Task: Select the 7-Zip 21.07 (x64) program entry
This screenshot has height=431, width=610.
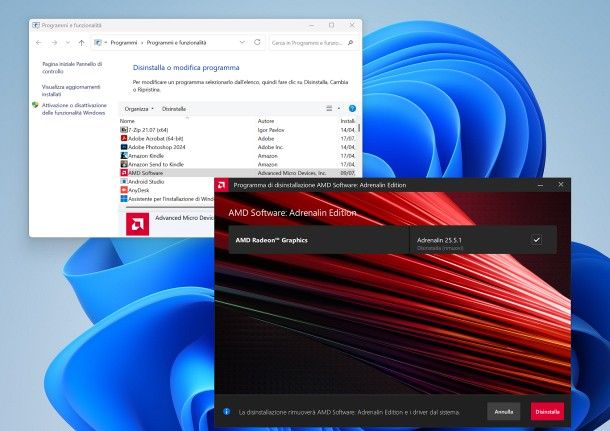Action: [x=152, y=130]
